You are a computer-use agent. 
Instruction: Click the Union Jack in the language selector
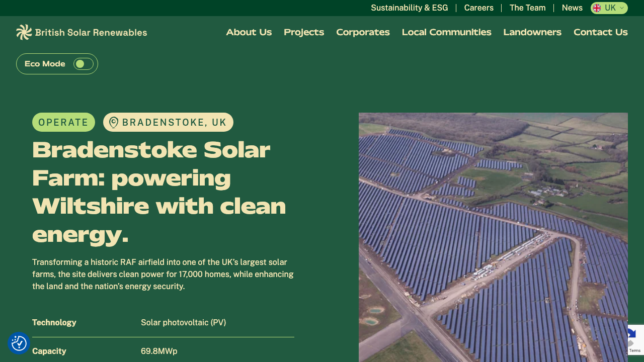pyautogui.click(x=597, y=8)
